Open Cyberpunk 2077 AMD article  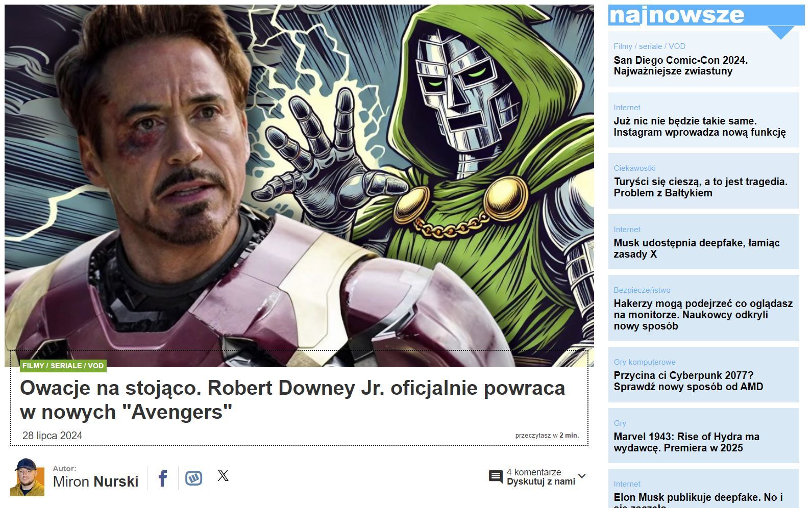(x=688, y=381)
